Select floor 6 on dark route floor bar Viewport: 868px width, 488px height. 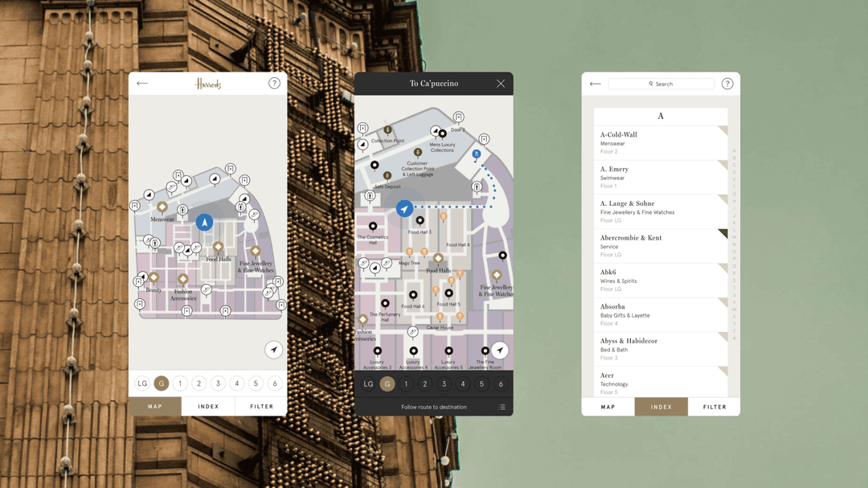point(501,383)
